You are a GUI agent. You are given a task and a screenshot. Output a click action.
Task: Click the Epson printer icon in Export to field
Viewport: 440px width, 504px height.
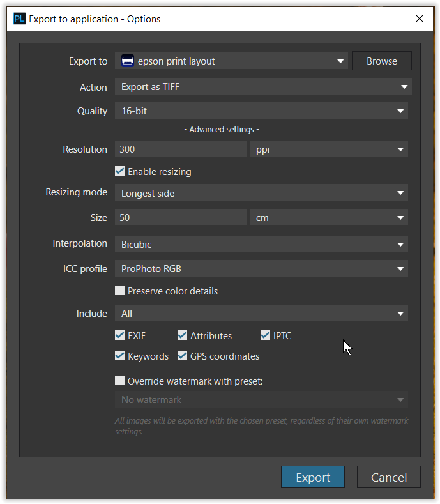(128, 61)
